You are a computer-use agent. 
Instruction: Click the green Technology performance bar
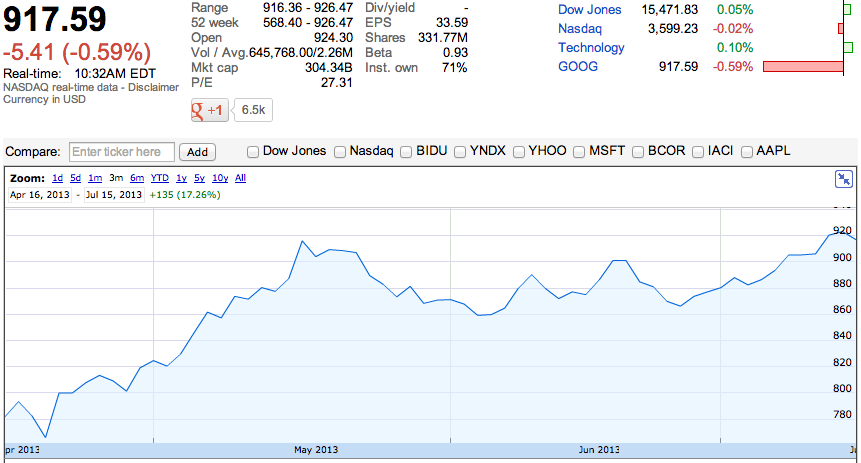tap(848, 48)
